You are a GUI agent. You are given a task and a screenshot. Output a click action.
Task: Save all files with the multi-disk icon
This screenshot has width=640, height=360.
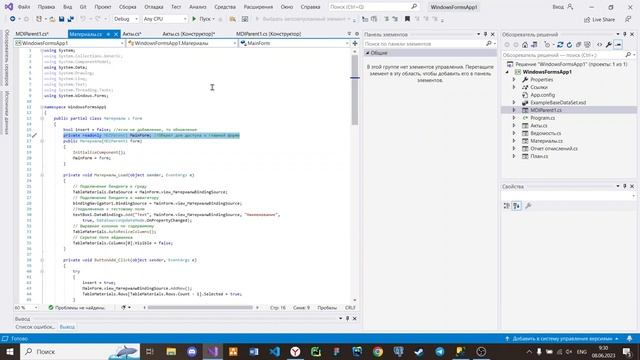[x=71, y=19]
